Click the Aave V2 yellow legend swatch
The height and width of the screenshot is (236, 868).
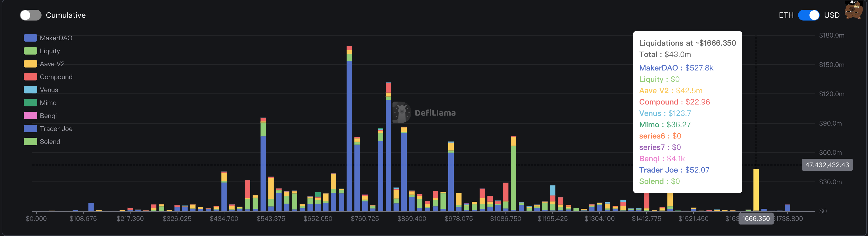click(x=30, y=64)
